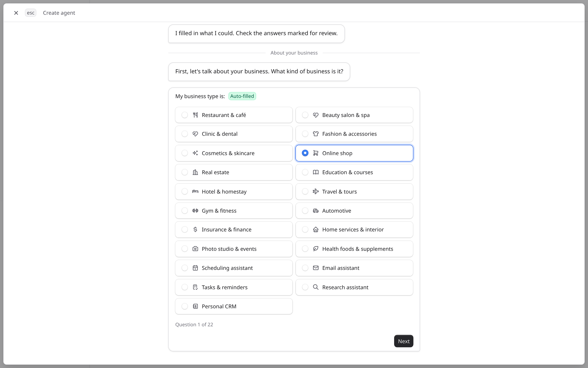Click the bed icon for Hotel & homestay
The image size is (588, 368).
tap(195, 192)
